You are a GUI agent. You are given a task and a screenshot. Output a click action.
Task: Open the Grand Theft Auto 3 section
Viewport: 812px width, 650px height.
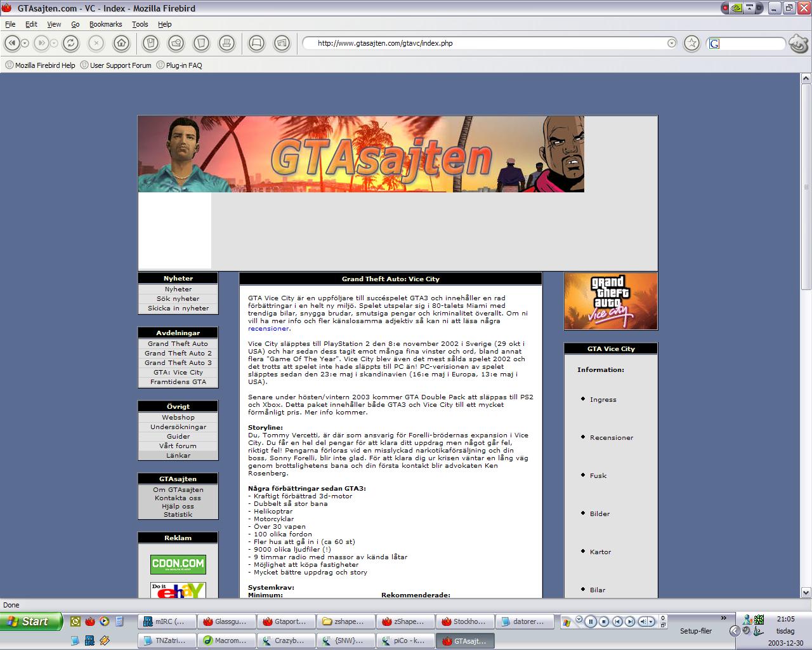(x=178, y=363)
